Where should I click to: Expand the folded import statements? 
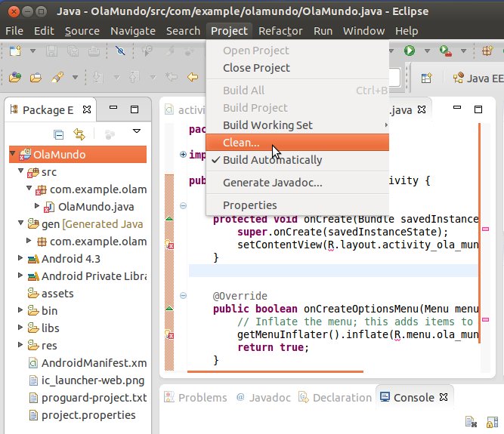click(183, 155)
